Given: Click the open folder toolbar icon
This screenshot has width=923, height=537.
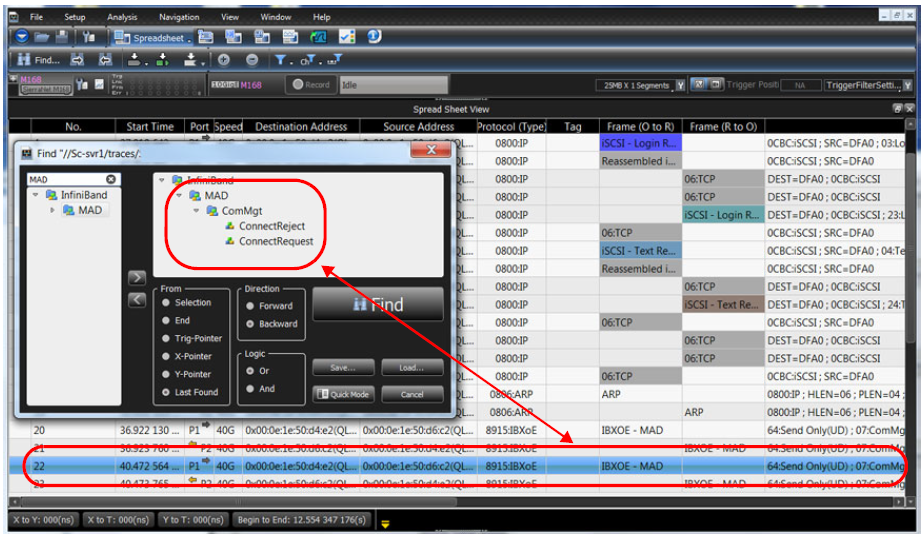Looking at the screenshot, I should (41, 37).
